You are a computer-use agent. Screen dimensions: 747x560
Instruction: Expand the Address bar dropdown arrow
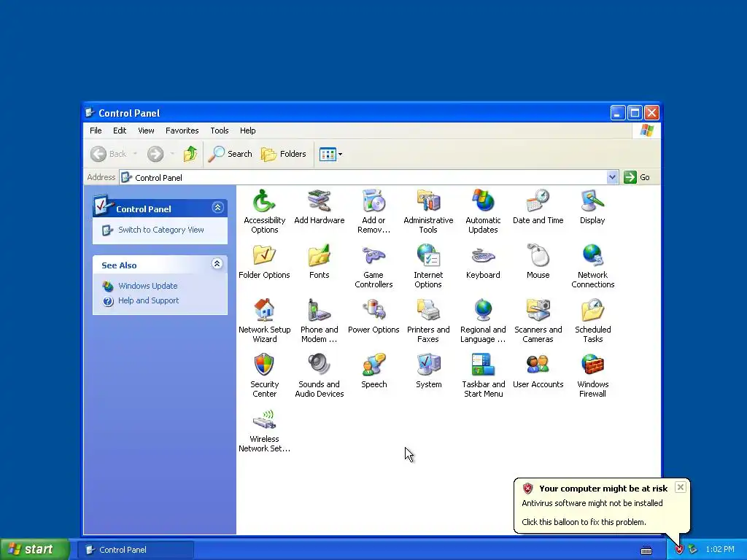click(612, 177)
